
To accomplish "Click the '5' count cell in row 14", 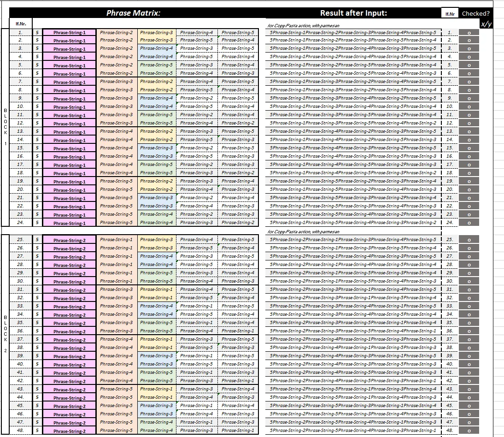I will tap(37, 140).
